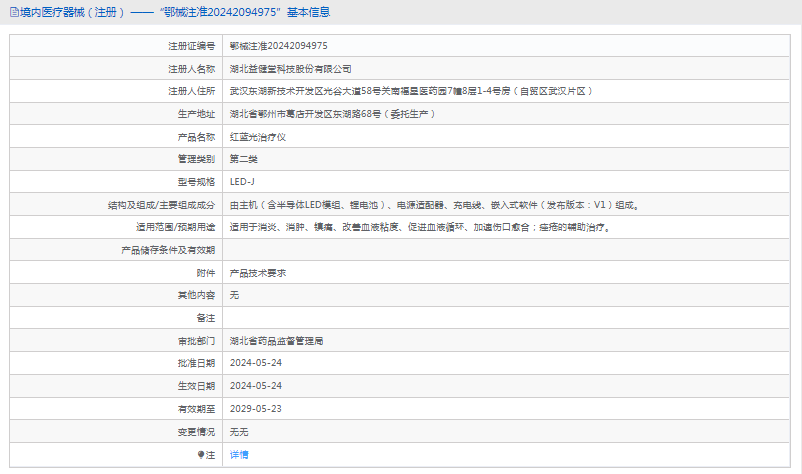Image resolution: width=802 pixels, height=474 pixels.
Task: Click the 型号规格 label cell
Action: [x=116, y=182]
